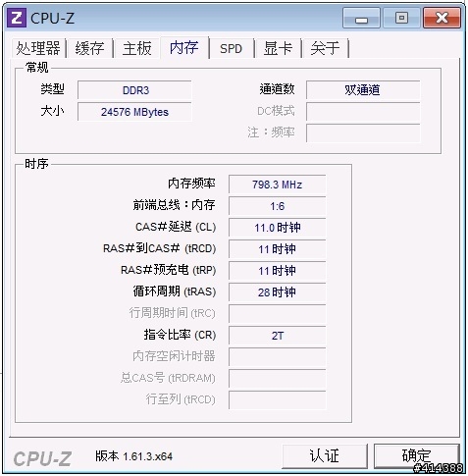
Task: Click the tRCD 11 时钟 value
Action: click(278, 249)
